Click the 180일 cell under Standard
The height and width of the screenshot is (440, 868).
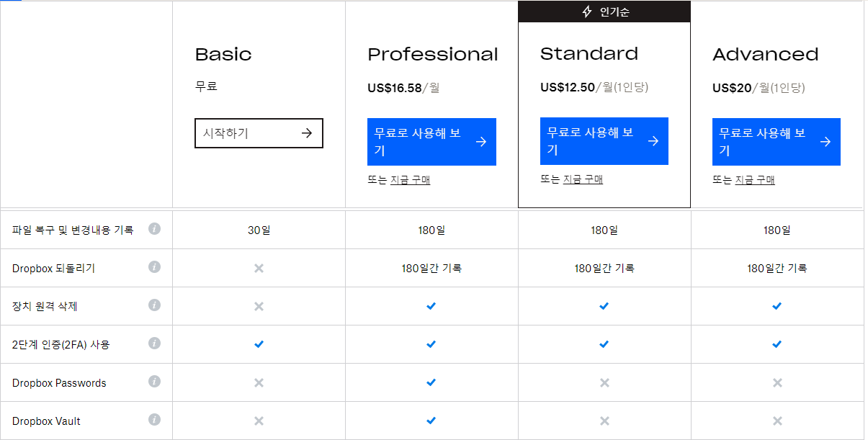click(x=604, y=230)
